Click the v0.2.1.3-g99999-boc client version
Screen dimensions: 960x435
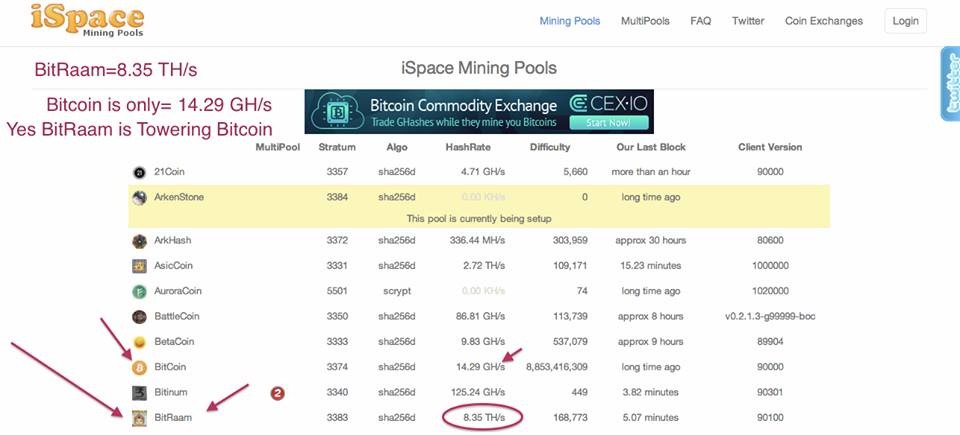click(x=770, y=317)
